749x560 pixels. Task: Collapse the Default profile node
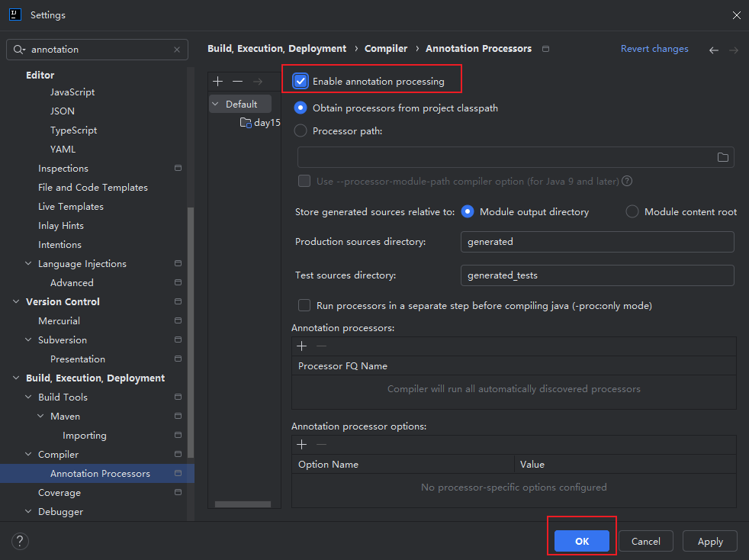click(x=215, y=105)
